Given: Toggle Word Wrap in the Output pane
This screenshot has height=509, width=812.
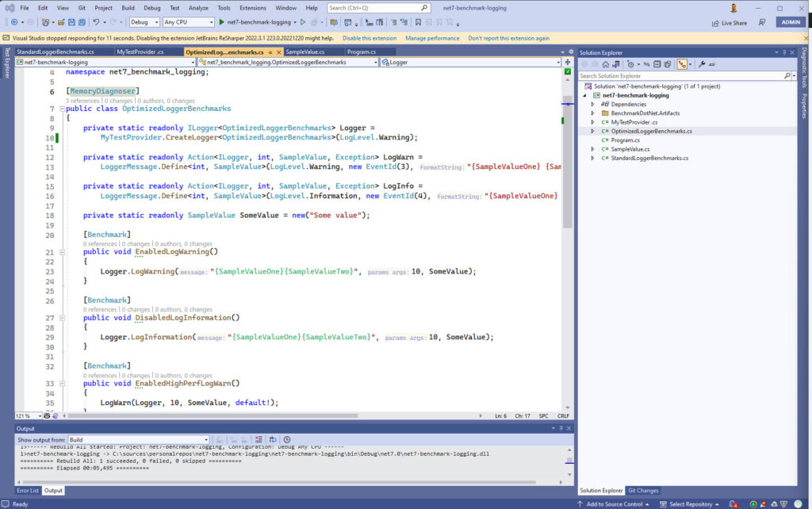Looking at the screenshot, I should [273, 439].
